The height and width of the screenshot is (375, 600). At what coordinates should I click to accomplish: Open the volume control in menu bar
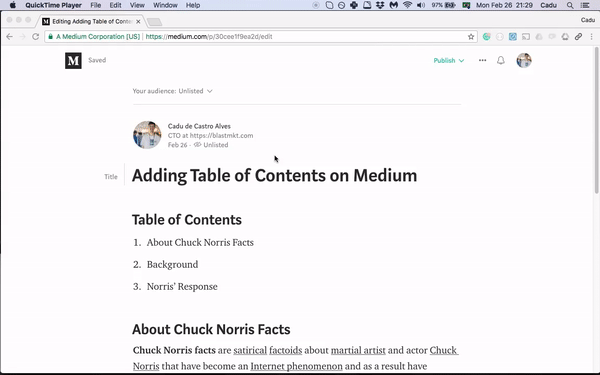tap(421, 5)
